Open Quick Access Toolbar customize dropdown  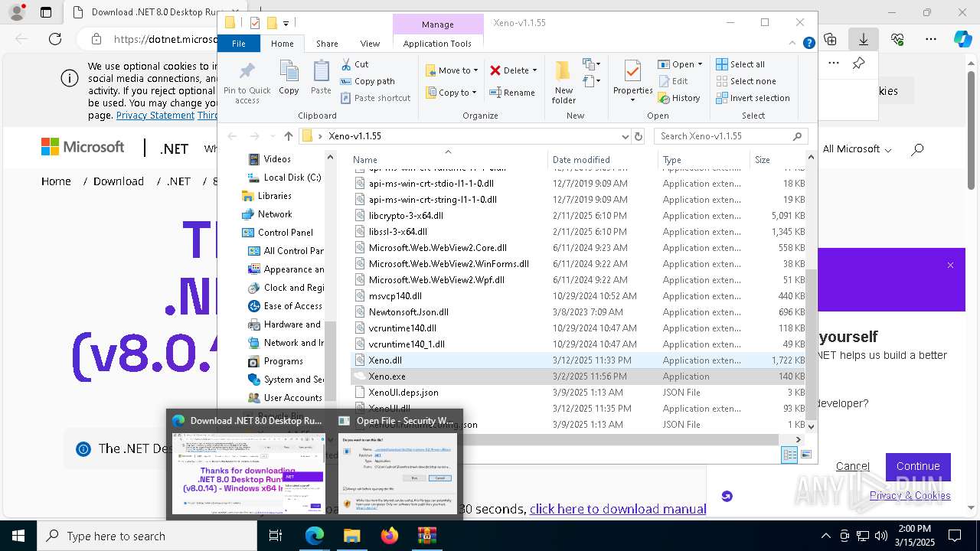(x=286, y=23)
